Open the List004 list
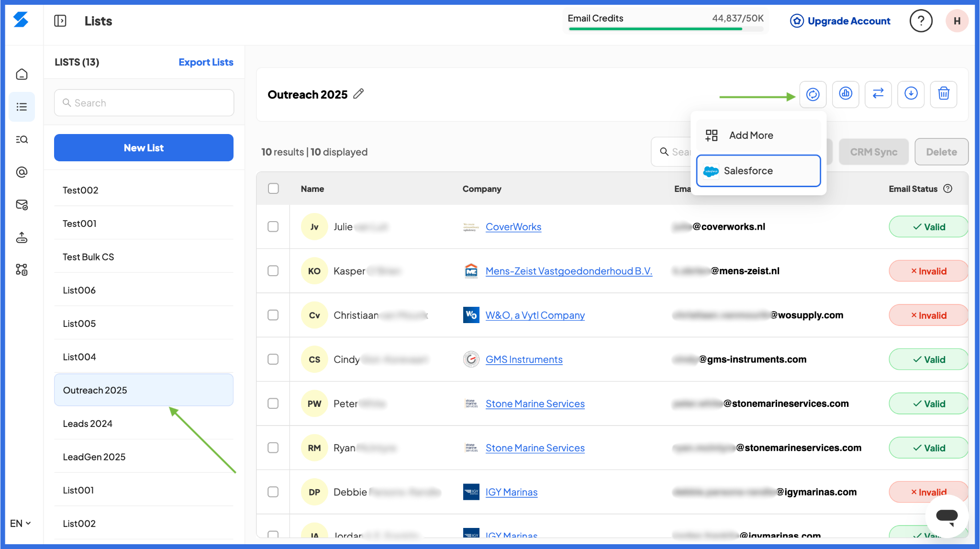This screenshot has height=549, width=980. point(144,357)
